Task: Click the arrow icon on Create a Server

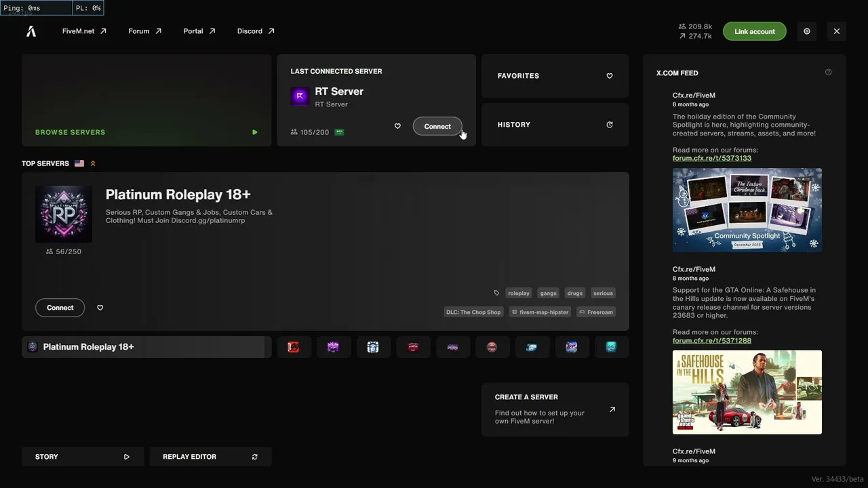Action: click(x=612, y=409)
